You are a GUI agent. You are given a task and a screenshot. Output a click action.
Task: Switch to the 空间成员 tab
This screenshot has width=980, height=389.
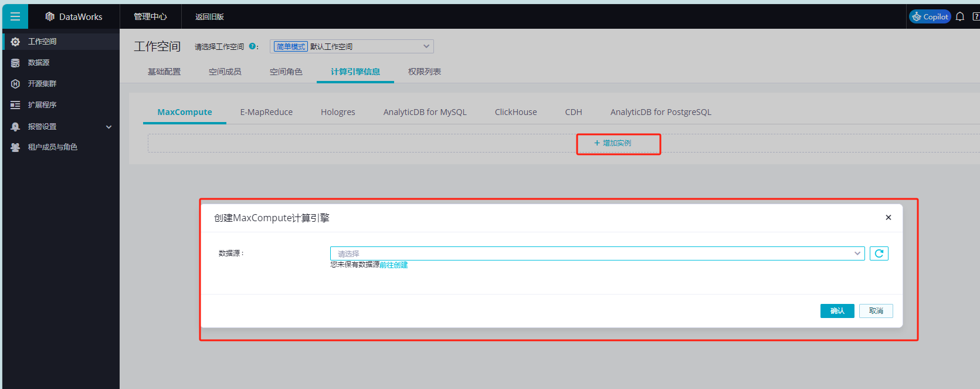point(225,72)
